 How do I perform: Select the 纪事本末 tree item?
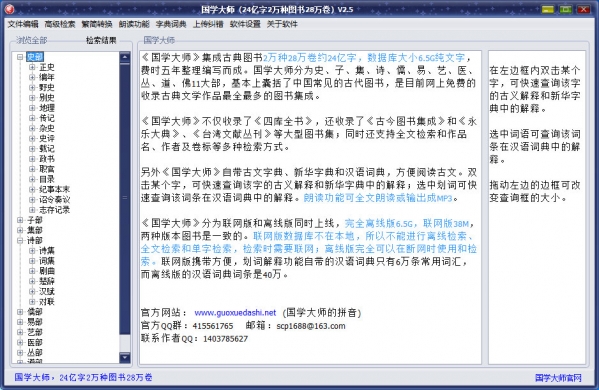pyautogui.click(x=55, y=189)
